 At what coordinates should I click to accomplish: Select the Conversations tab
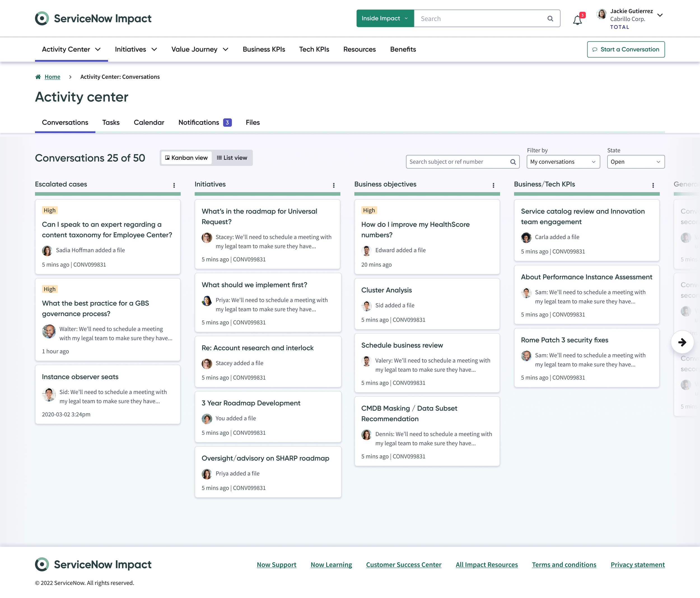click(65, 122)
